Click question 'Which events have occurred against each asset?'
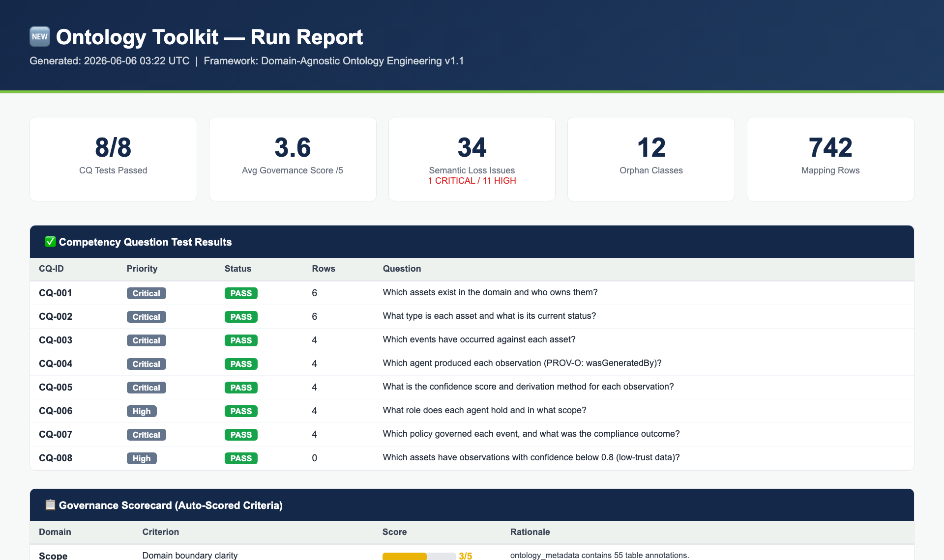Screen dimensions: 944x560 479,339
